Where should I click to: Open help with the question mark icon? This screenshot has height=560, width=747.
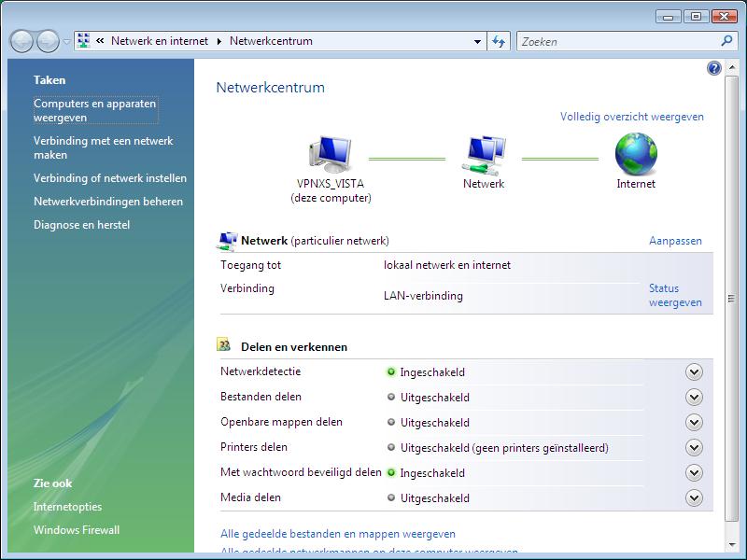714,68
